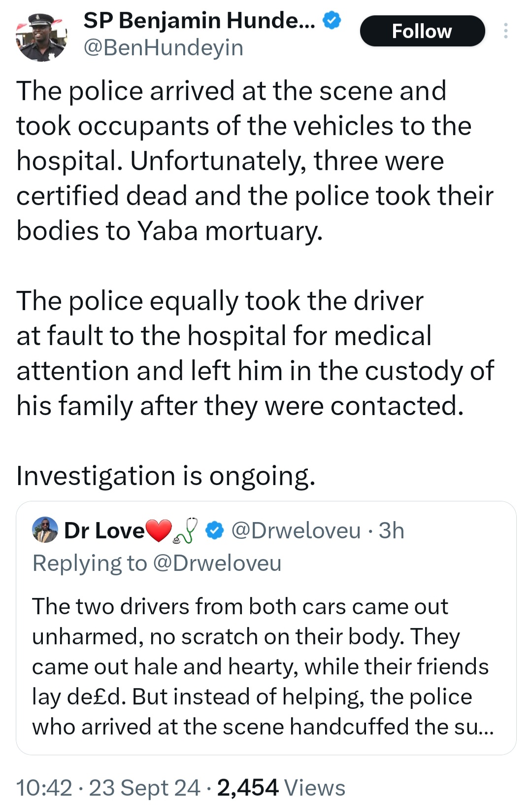Select the "Investigation is ongoing." line
Image resolution: width=532 pixels, height=811 pixels.
166,476
